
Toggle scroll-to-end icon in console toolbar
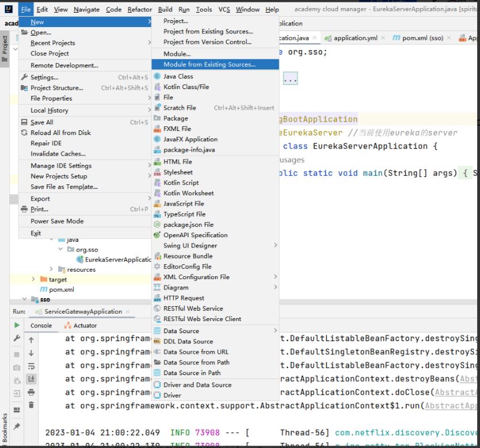(31, 379)
